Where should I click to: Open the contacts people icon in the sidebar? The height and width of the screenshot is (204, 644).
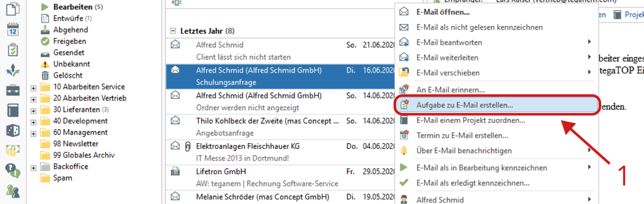(x=13, y=191)
